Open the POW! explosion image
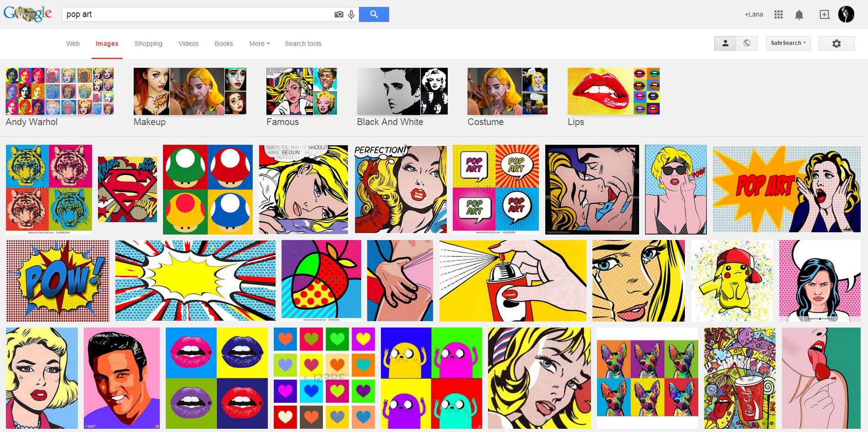Screen dimensions: 868x432 tap(58, 281)
